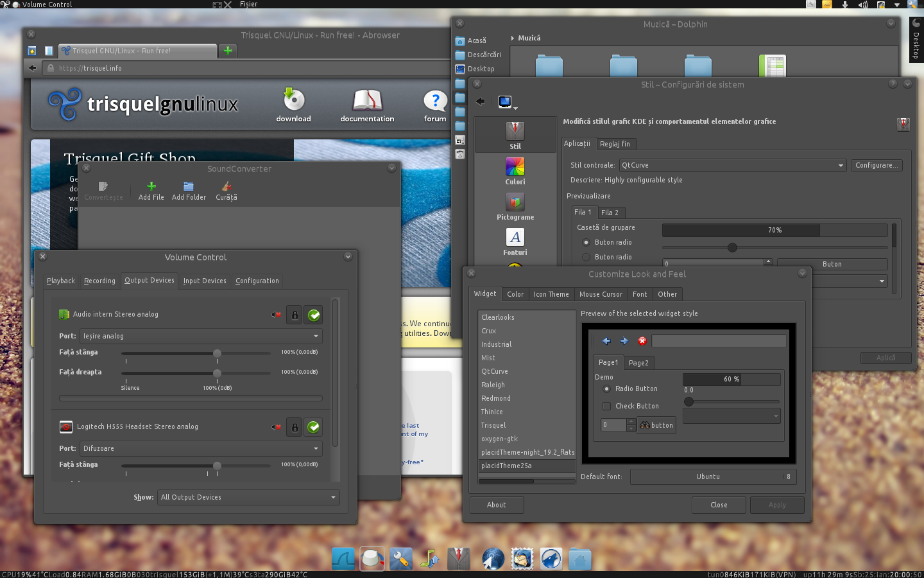Image resolution: width=924 pixels, height=578 pixels.
Task: Click the spinbox arrows in the Demo preview
Action: pos(631,425)
